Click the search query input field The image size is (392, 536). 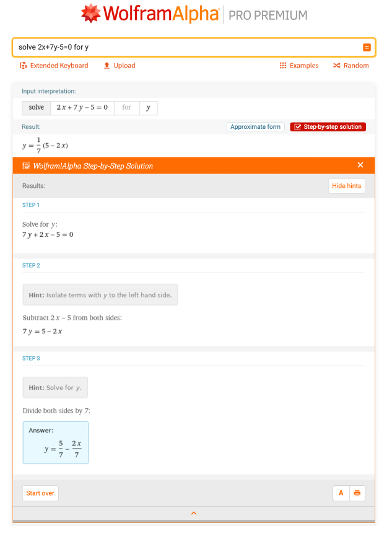point(194,47)
